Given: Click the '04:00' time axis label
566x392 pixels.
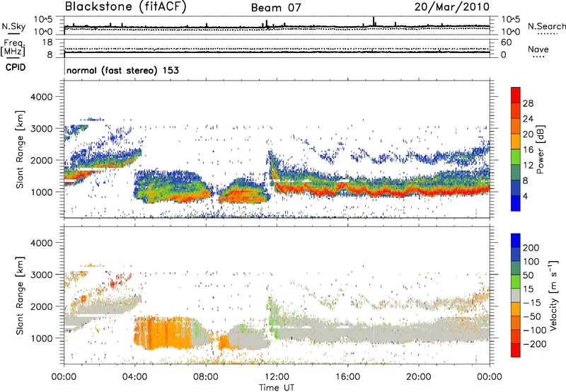Looking at the screenshot, I should click(x=135, y=377).
